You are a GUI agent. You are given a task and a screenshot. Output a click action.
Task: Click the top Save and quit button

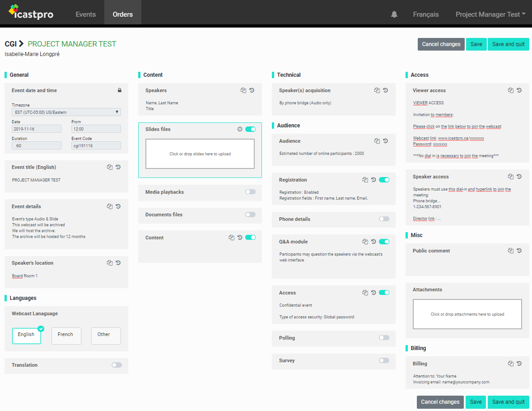pyautogui.click(x=508, y=44)
